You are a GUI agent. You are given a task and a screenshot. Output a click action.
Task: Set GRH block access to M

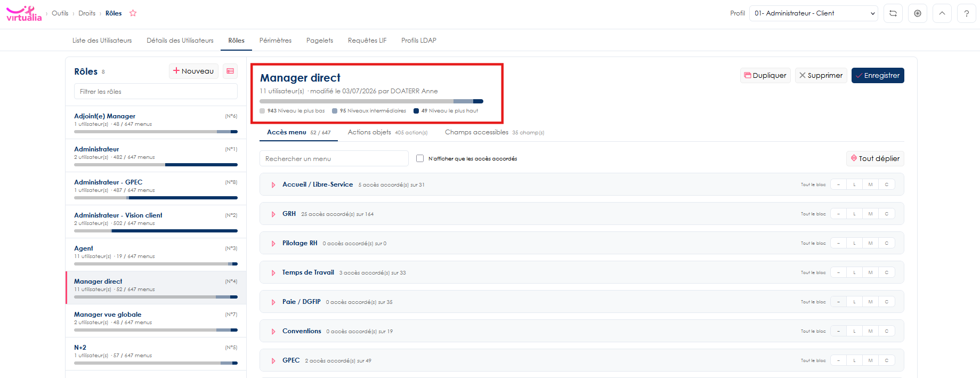(870, 214)
